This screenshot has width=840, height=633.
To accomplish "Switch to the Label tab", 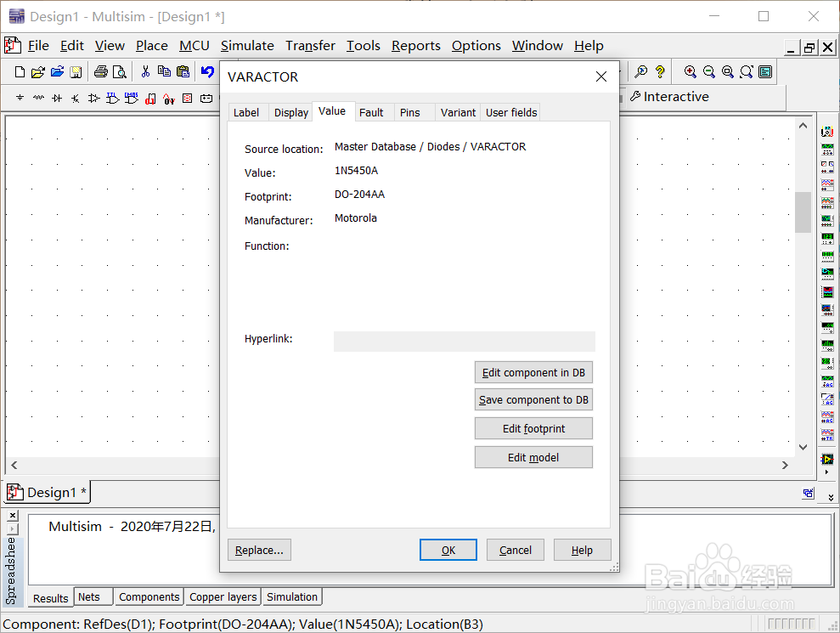I will click(246, 112).
